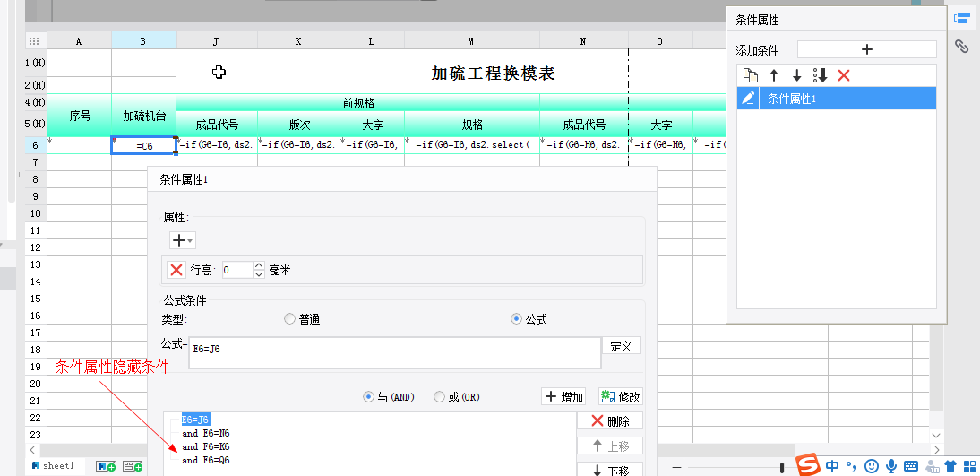980x476 pixels.
Task: Click the 增加 button
Action: click(563, 397)
